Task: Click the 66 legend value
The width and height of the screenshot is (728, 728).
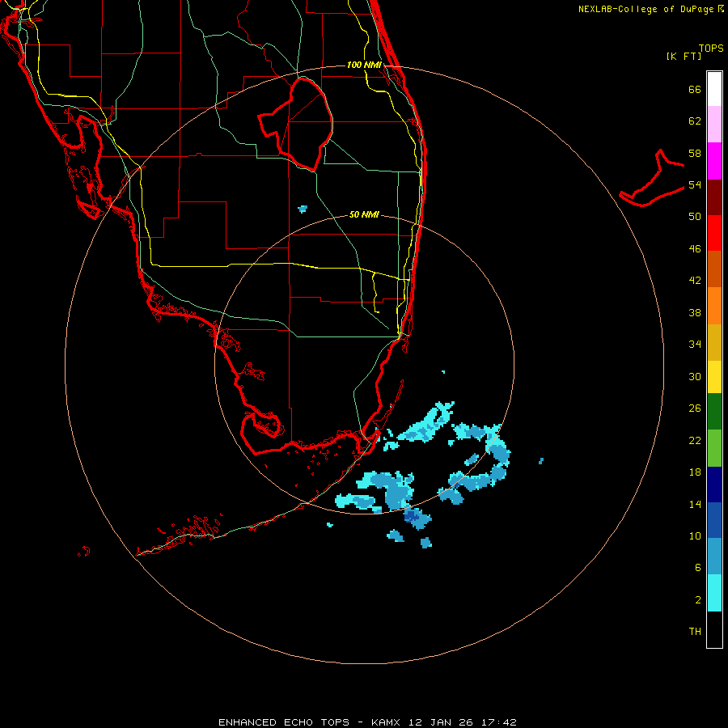Action: [x=695, y=89]
